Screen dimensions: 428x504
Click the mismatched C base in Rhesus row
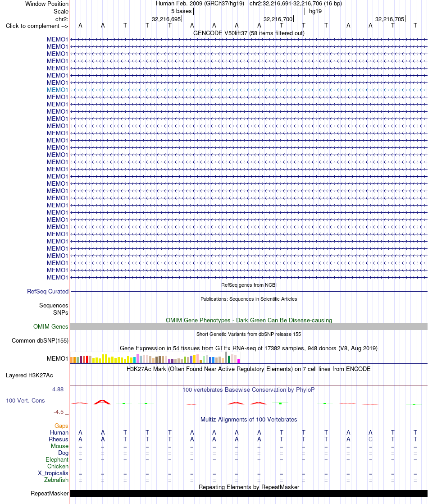click(370, 440)
